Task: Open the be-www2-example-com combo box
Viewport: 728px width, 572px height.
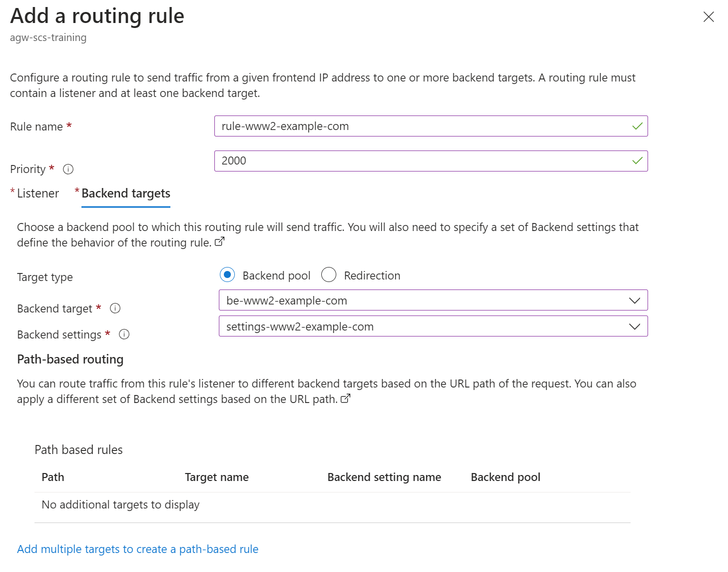Action: click(x=433, y=300)
